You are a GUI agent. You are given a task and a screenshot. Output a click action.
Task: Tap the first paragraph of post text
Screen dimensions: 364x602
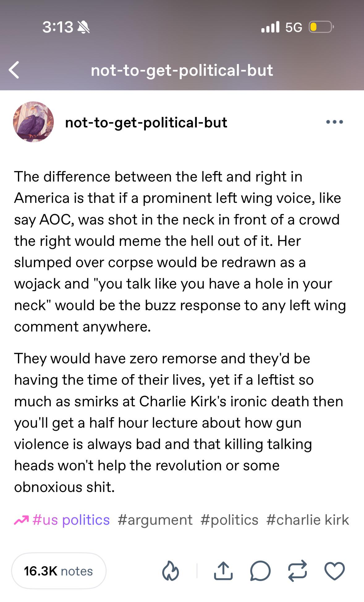pyautogui.click(x=180, y=251)
